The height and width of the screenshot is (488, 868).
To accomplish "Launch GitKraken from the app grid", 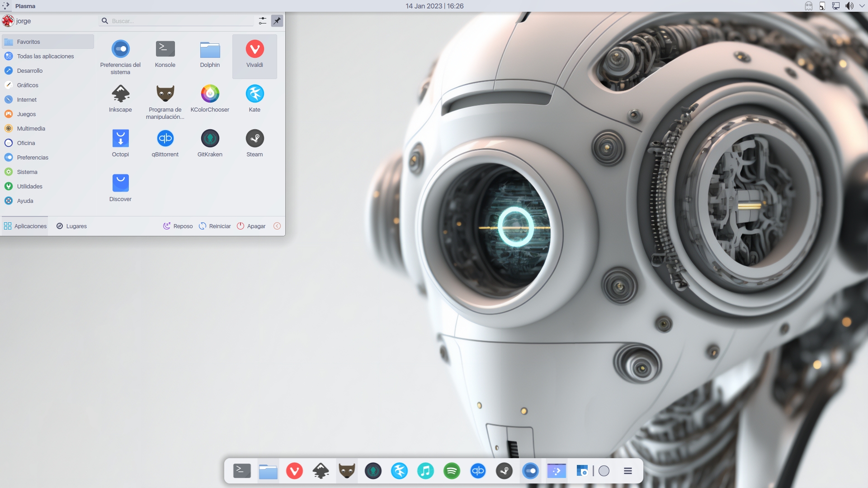I will pyautogui.click(x=210, y=142).
